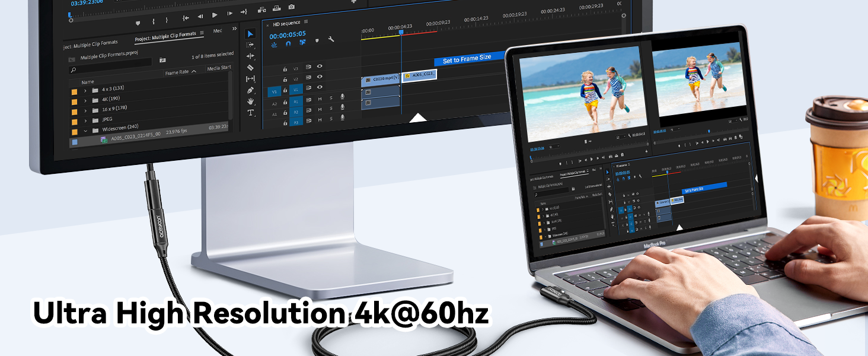This screenshot has width=868, height=356.
Task: Switch to Project: Multiple Clip Formats tab
Action: pos(165,37)
